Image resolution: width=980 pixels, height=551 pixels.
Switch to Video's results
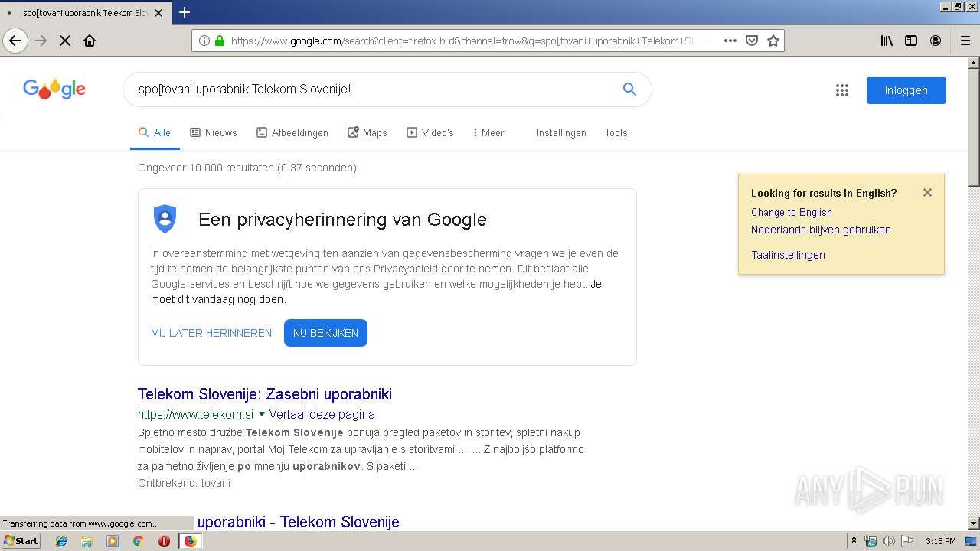430,132
